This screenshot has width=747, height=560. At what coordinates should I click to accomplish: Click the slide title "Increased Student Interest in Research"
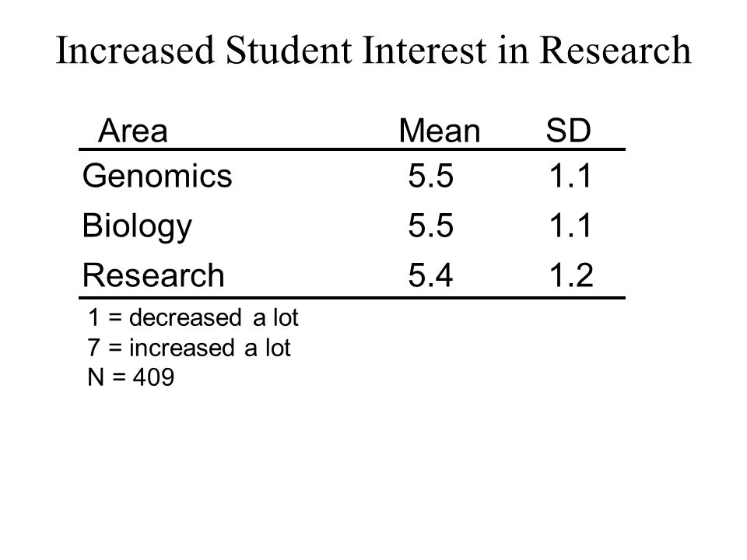pos(373,50)
